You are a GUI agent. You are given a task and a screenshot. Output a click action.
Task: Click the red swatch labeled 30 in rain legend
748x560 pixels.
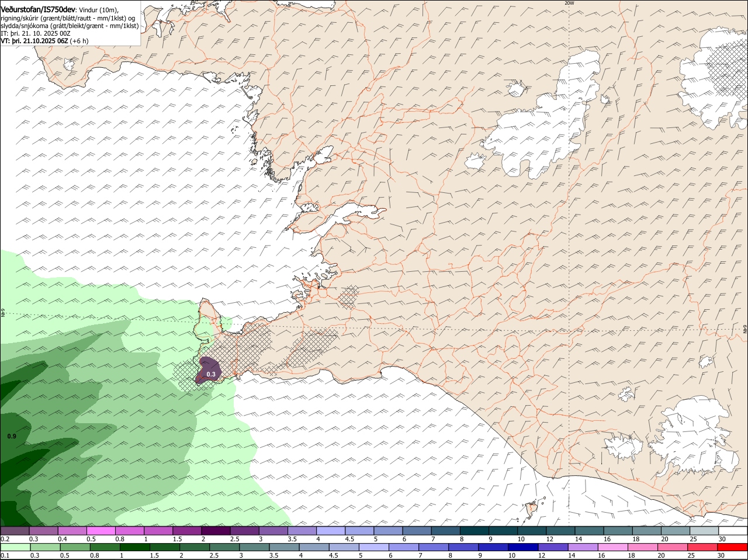pyautogui.click(x=733, y=547)
